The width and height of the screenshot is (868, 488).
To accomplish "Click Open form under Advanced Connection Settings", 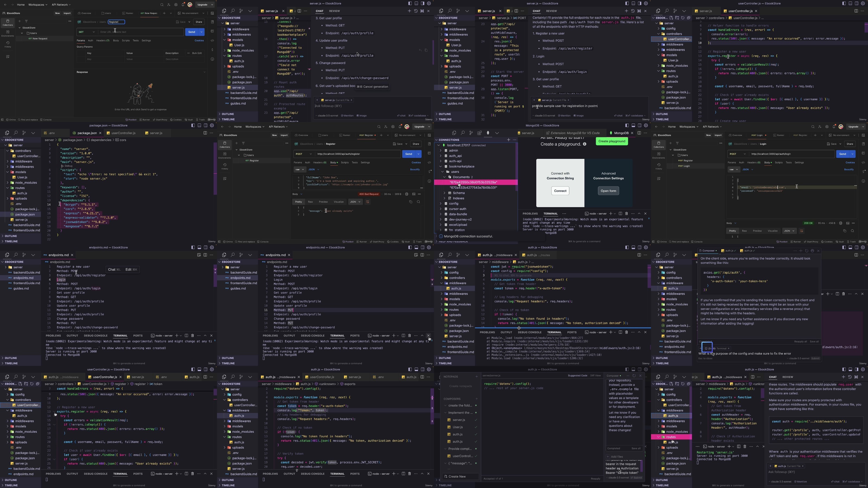I will click(x=608, y=191).
